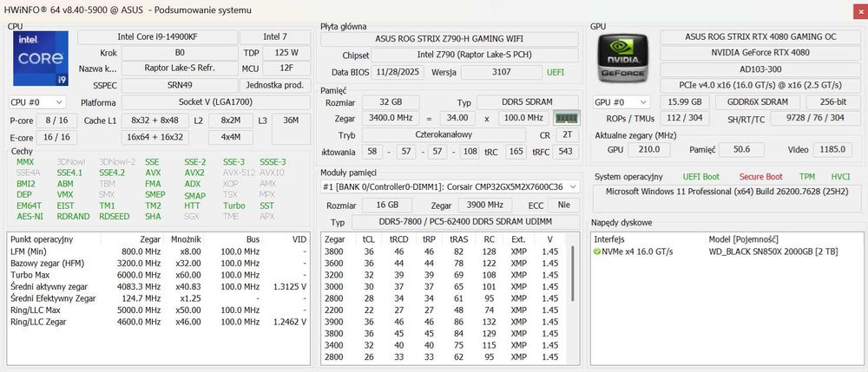Screen dimensions: 868x372
Task: Click the E-core count 16 / 16
Action: click(x=56, y=137)
